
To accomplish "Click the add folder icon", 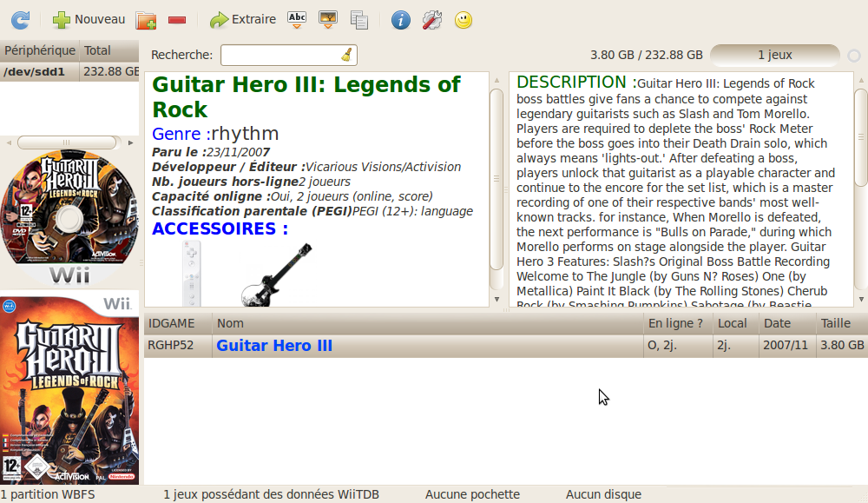I will click(146, 20).
